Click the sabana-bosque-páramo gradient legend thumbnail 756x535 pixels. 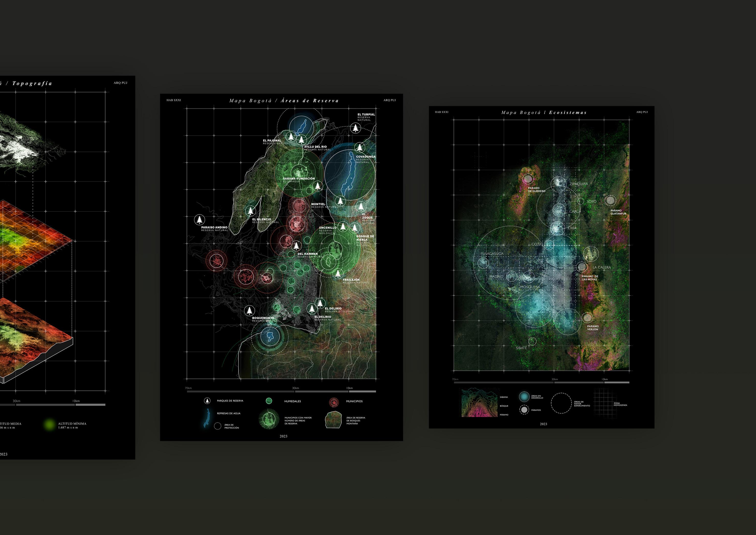480,403
